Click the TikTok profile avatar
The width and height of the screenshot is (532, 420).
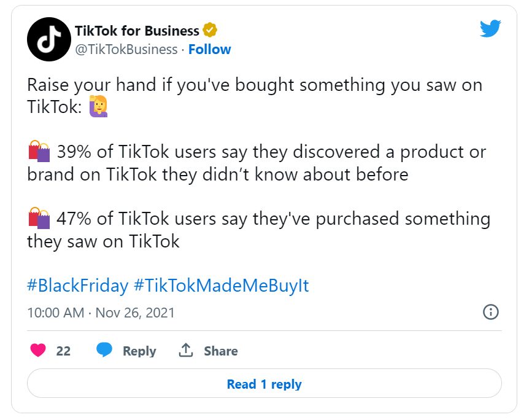click(x=48, y=39)
